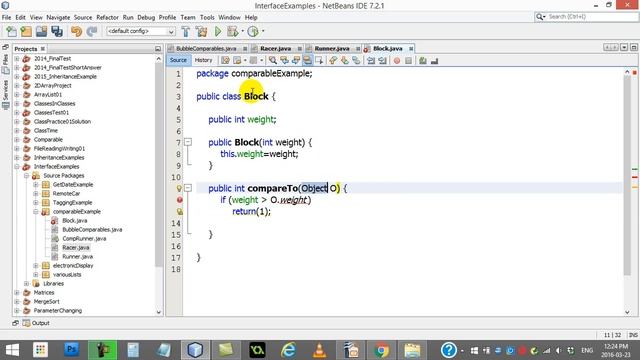Click the error badge on line 12
The height and width of the screenshot is (360, 640).
point(180,200)
